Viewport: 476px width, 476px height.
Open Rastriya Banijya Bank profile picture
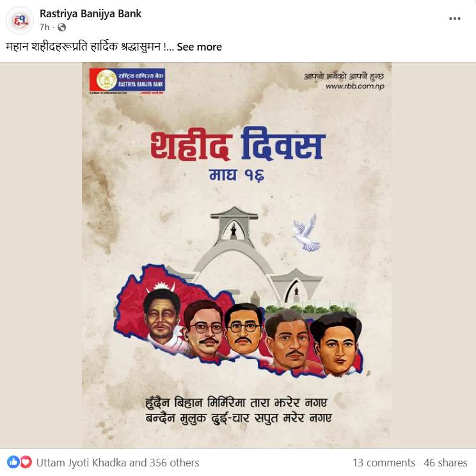tap(20, 20)
